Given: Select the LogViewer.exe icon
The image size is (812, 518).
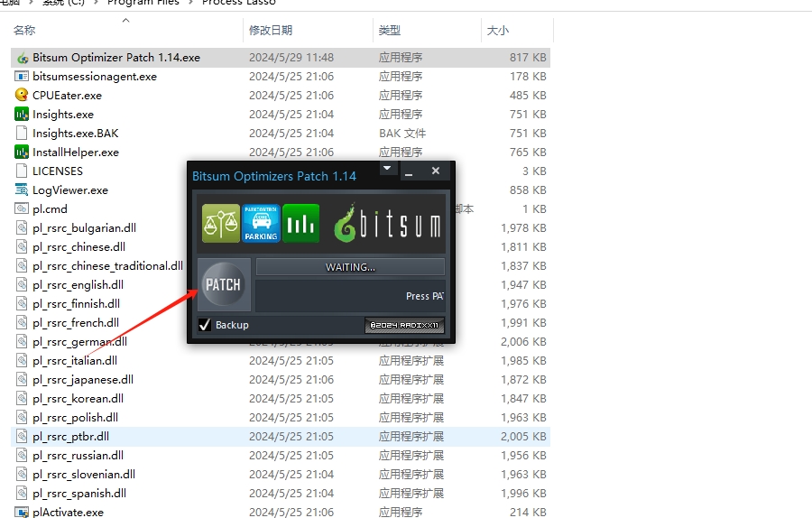Looking at the screenshot, I should click(x=22, y=190).
